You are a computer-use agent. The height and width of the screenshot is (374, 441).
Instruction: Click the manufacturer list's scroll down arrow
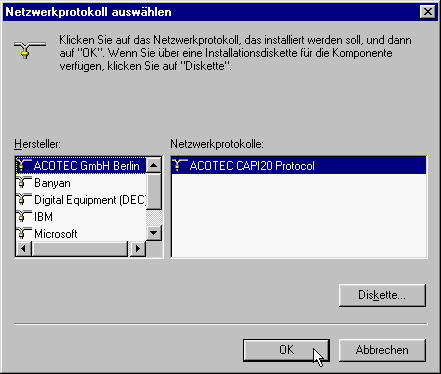point(154,232)
